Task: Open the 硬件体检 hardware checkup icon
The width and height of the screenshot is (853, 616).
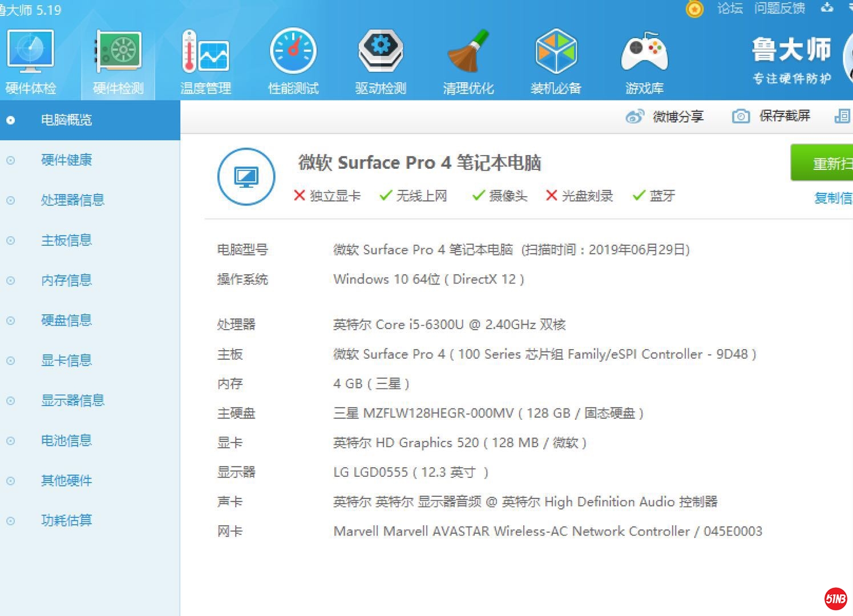Action: click(31, 54)
